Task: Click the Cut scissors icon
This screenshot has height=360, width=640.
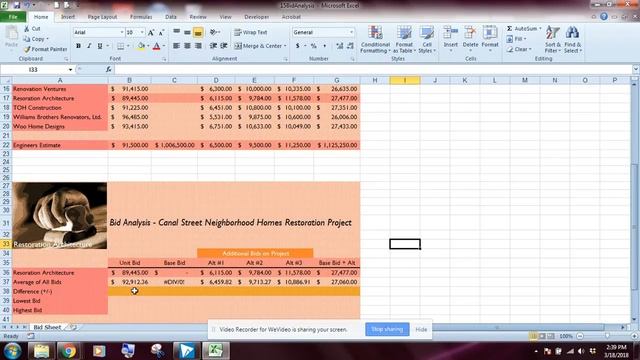Action: pos(27,29)
